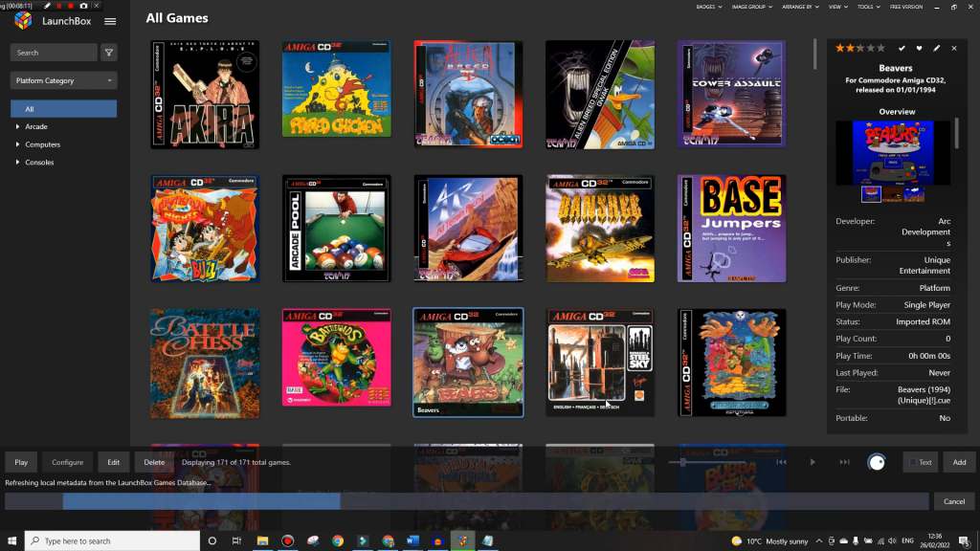This screenshot has width=980, height=551.
Task: Take a snapshot with recorder camera icon
Action: (x=84, y=6)
